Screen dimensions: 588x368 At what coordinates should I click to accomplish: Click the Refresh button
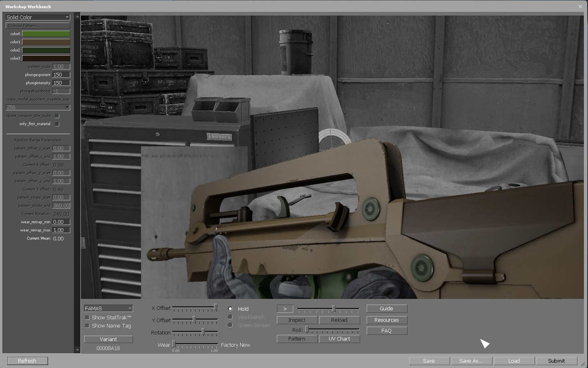click(x=27, y=361)
